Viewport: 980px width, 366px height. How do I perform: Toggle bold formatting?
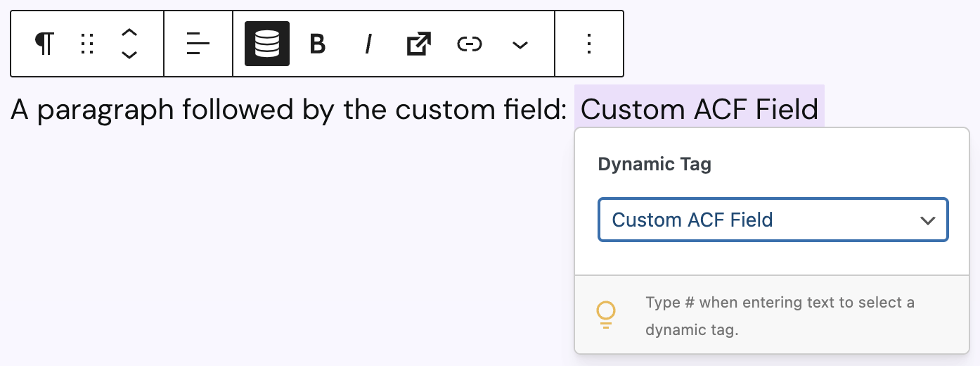pos(318,44)
